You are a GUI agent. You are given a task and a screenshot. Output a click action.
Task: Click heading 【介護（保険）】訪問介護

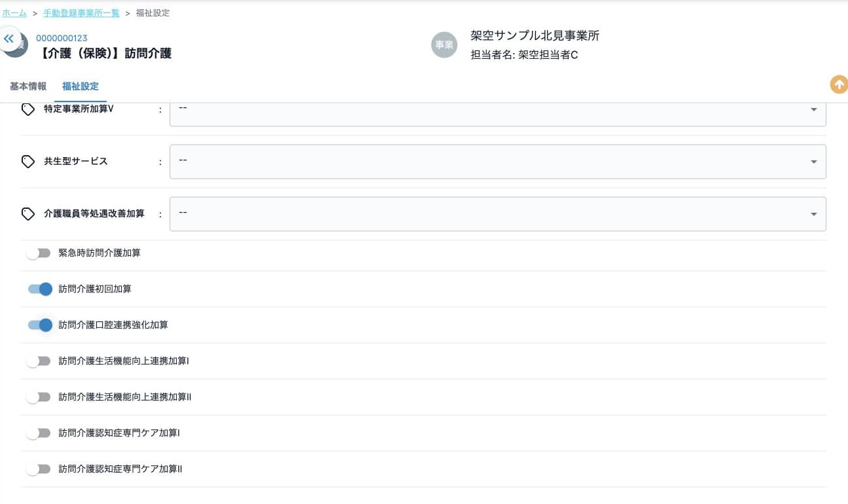(x=103, y=54)
